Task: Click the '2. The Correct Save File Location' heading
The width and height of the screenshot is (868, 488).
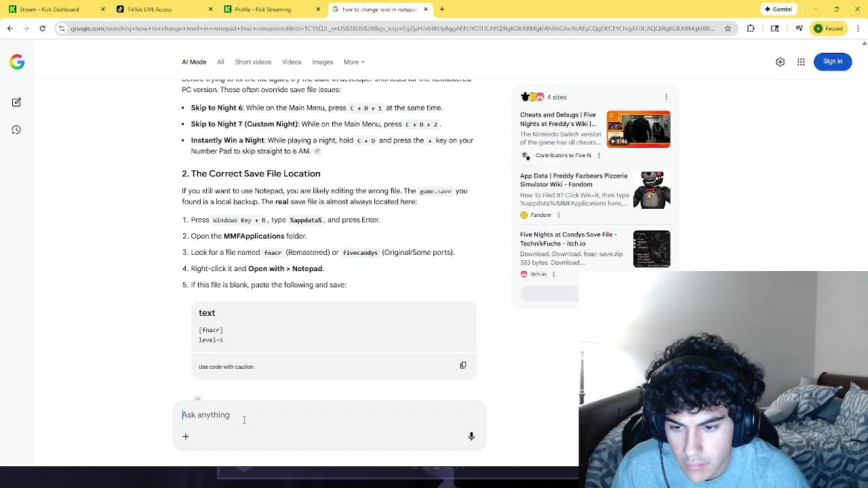Action: click(x=251, y=174)
